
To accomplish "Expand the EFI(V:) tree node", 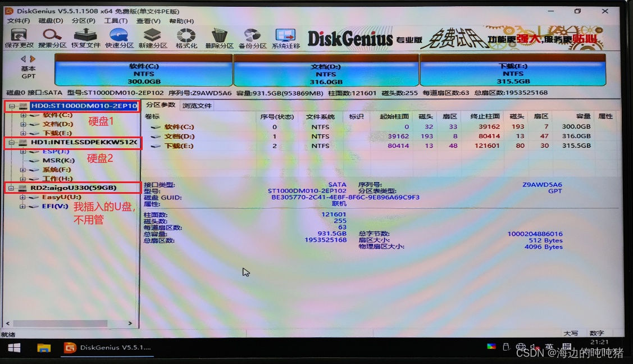I will [x=22, y=207].
